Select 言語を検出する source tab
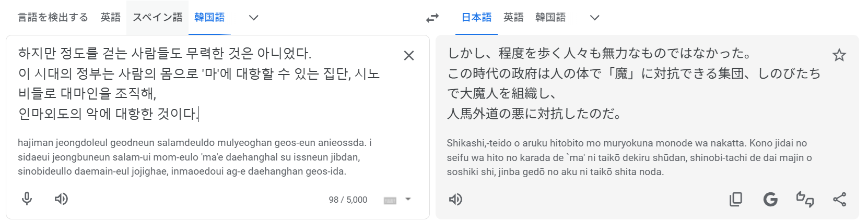This screenshot has height=222, width=868. tap(53, 18)
